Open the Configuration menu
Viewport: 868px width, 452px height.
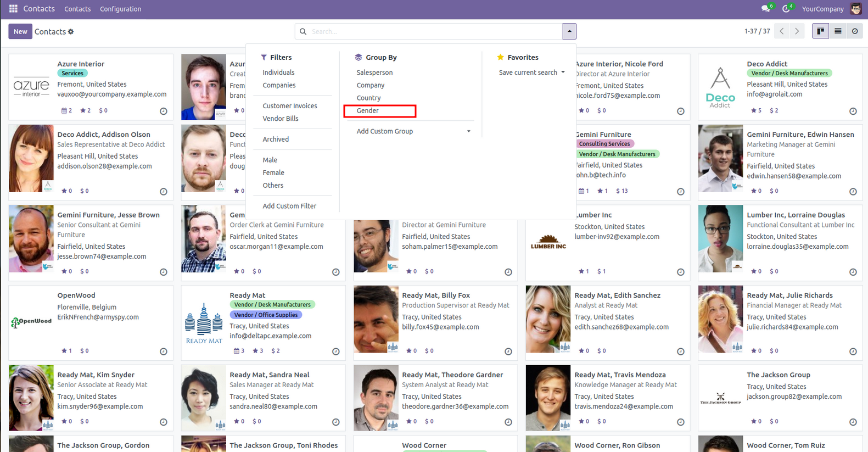[x=120, y=9]
